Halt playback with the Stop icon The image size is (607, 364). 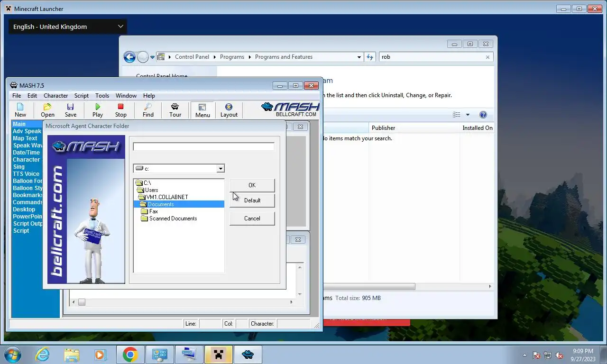(x=120, y=110)
